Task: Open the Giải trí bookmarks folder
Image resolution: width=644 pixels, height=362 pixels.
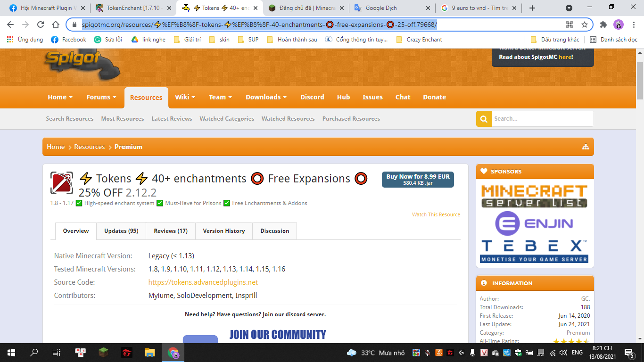Action: pyautogui.click(x=187, y=40)
